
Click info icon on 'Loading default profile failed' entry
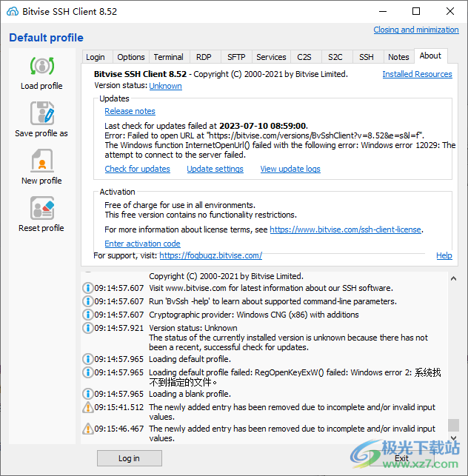[x=88, y=372]
